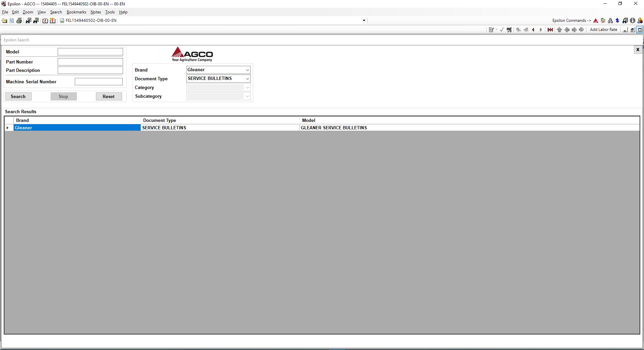Image resolution: width=644 pixels, height=350 pixels.
Task: Click the stacked windows binoculars icon
Action: pos(625,20)
